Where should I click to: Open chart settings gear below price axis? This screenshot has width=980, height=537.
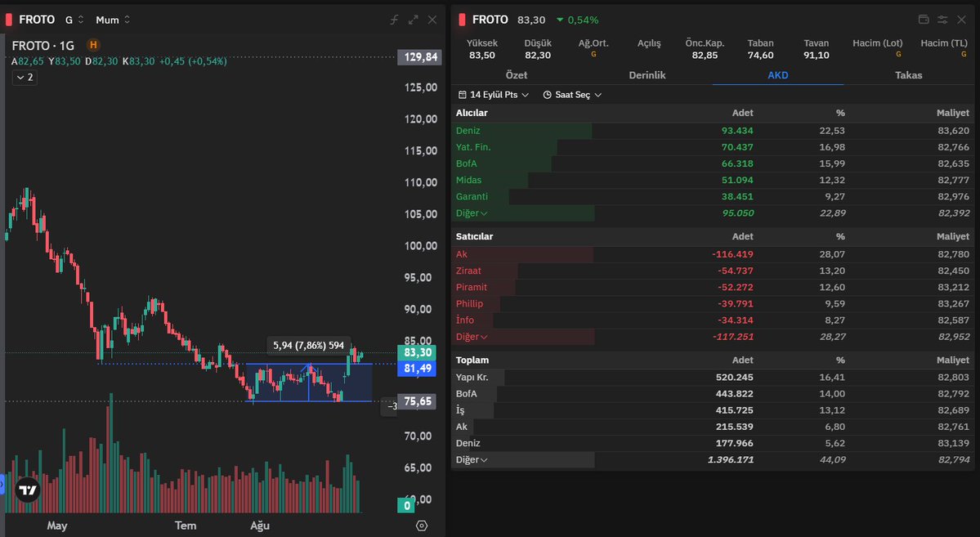[421, 526]
